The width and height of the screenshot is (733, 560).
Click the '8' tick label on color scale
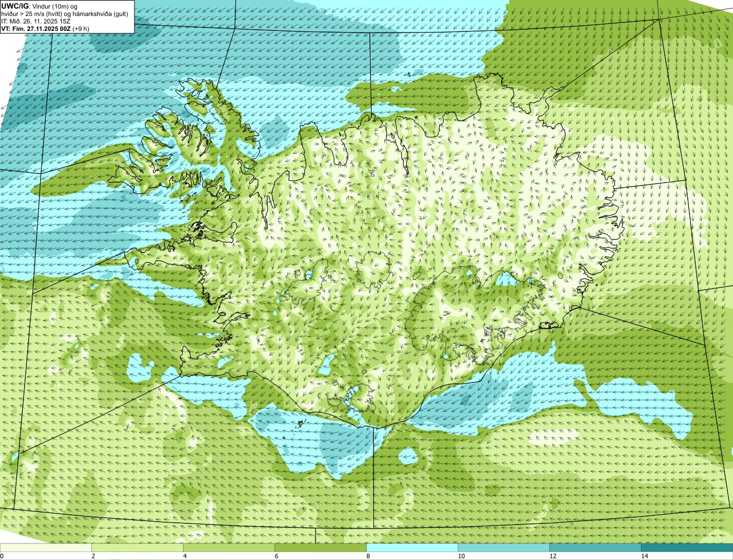368,556
